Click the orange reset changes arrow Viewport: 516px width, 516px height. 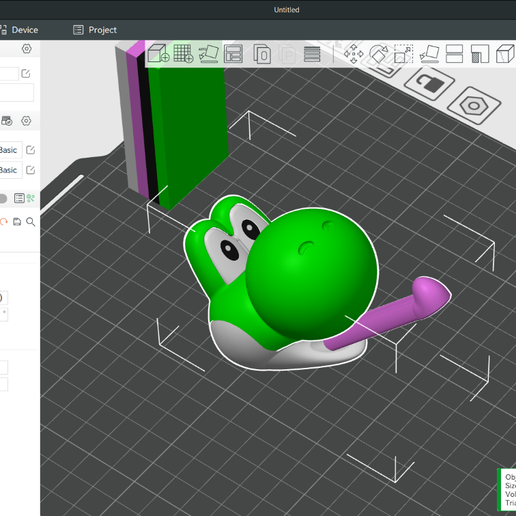pos(4,222)
